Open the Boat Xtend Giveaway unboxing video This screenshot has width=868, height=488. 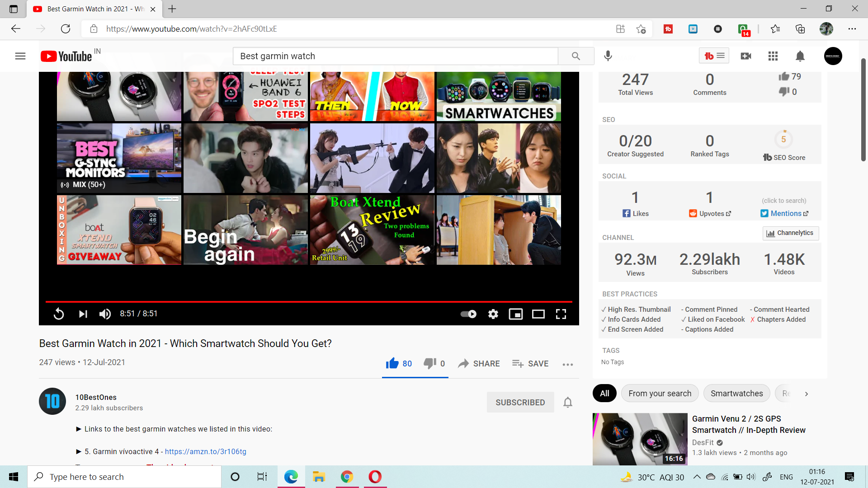tap(119, 230)
